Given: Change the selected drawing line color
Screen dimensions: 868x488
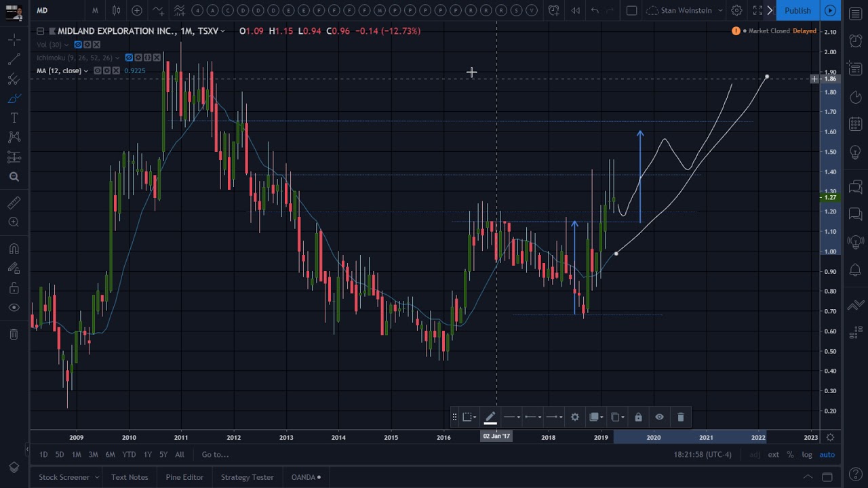Looking at the screenshot, I should tap(490, 418).
